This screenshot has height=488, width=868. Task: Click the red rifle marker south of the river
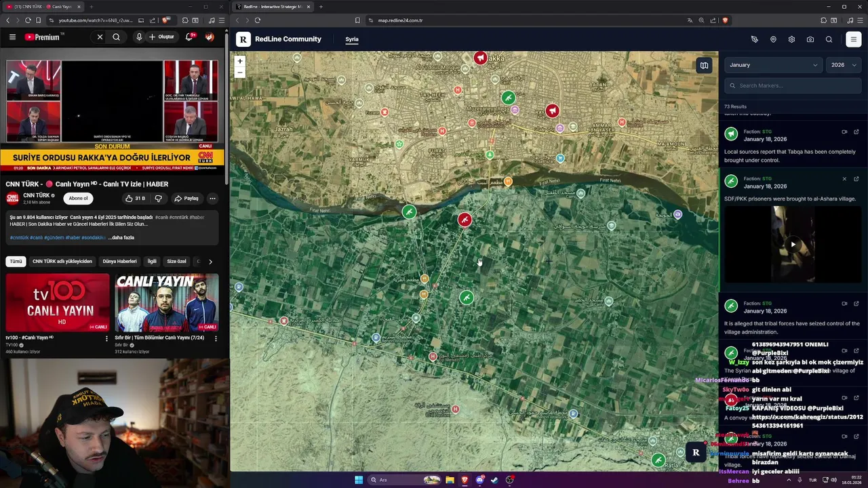(465, 220)
